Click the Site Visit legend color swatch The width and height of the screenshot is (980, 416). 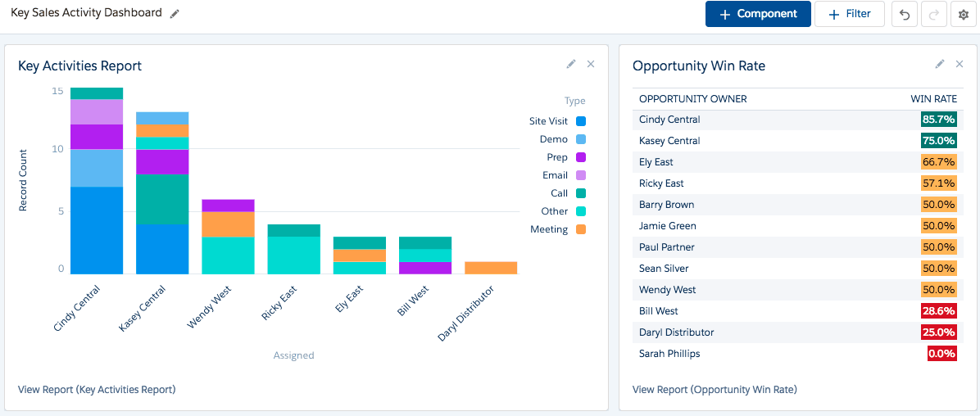point(581,121)
